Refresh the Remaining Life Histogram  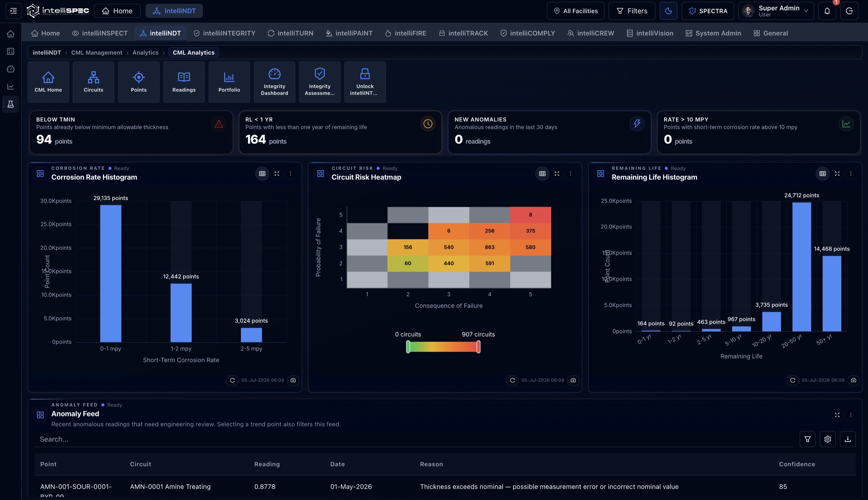coord(792,380)
